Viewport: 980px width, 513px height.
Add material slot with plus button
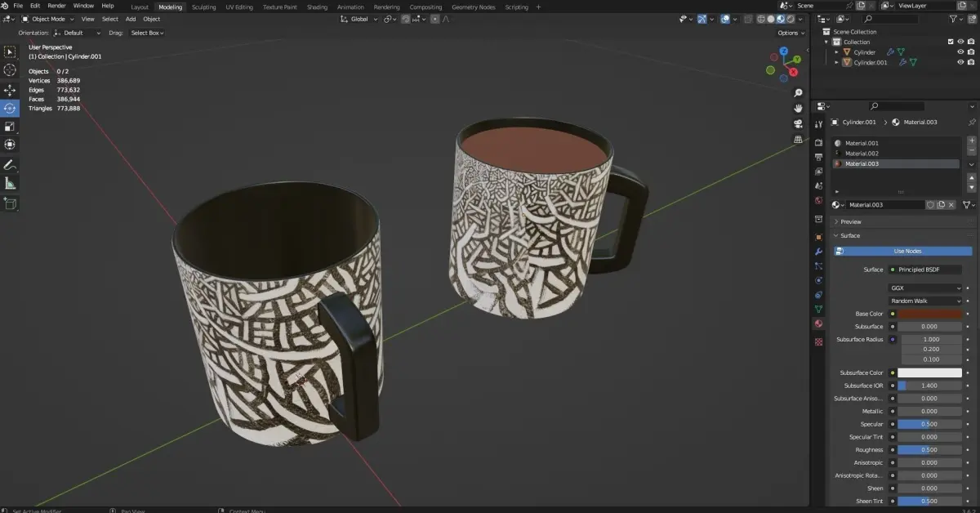(972, 141)
